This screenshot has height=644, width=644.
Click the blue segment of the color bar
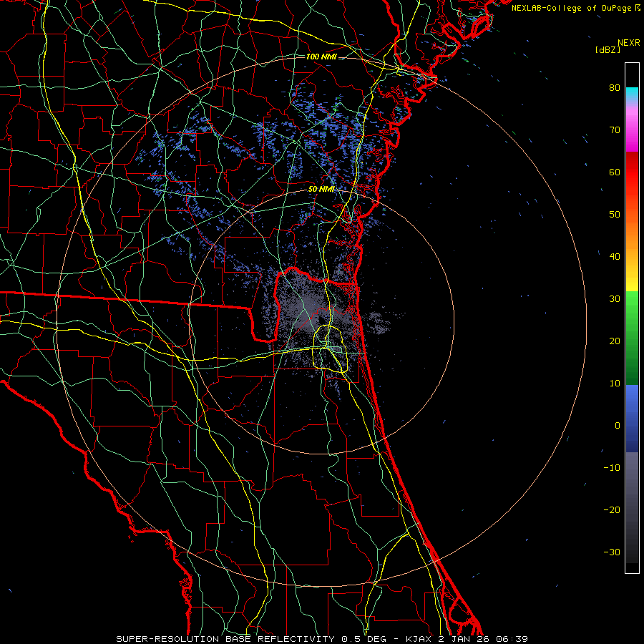pos(632,419)
